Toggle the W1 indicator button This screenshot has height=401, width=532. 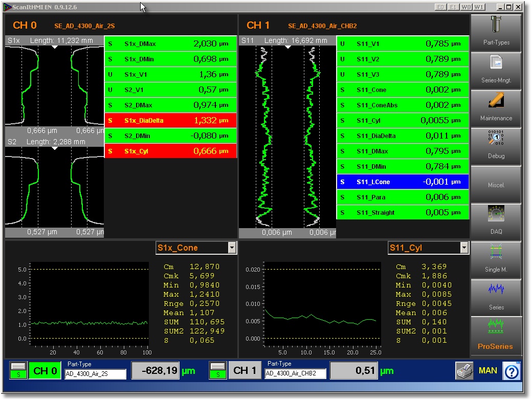point(479,7)
